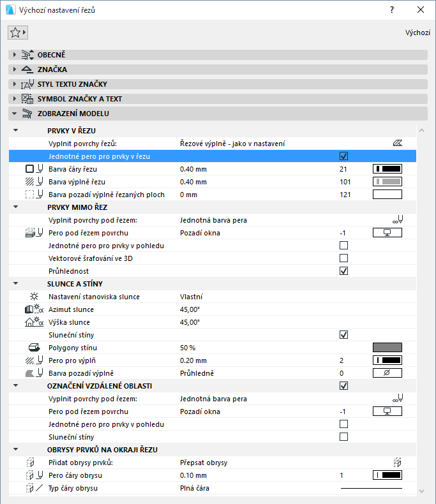Expand the STYL TEXTU ZNAČKY arrow
This screenshot has height=504, width=436.
point(15,84)
